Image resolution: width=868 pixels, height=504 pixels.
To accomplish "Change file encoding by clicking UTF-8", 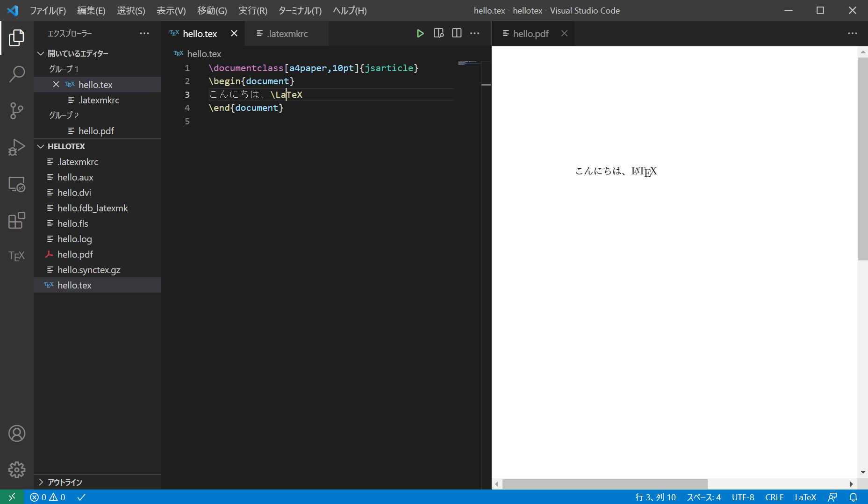I will [743, 497].
